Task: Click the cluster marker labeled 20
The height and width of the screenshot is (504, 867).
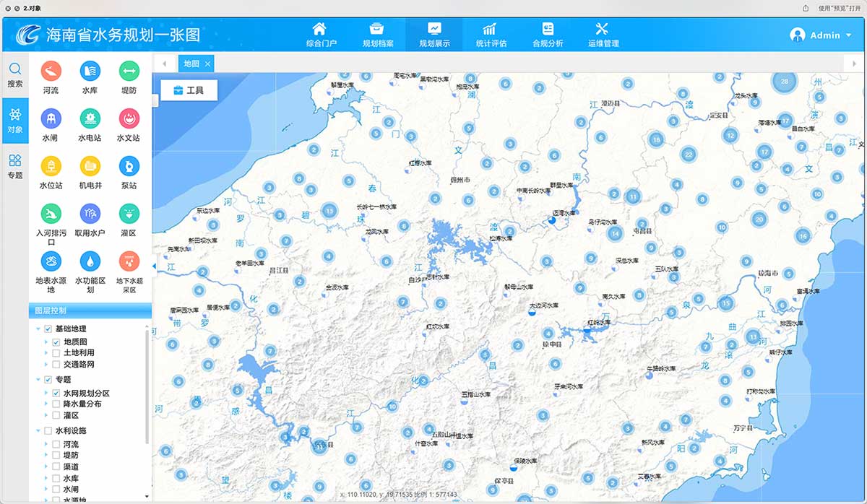Action: (758, 219)
